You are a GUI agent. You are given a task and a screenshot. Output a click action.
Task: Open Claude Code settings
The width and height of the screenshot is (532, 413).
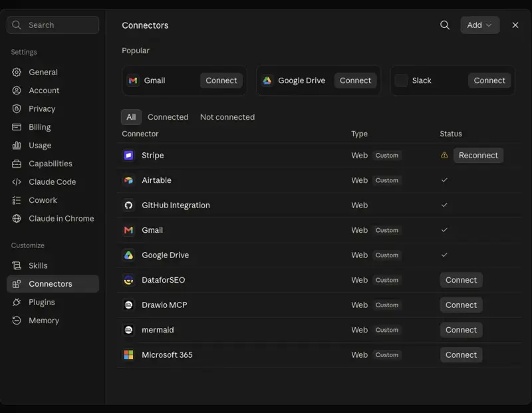coord(53,182)
